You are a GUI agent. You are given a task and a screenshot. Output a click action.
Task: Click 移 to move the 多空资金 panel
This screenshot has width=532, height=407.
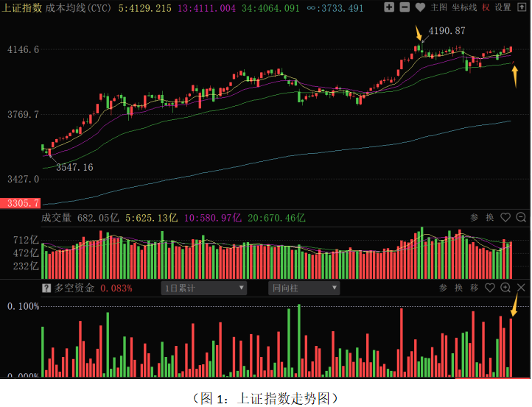(475, 288)
